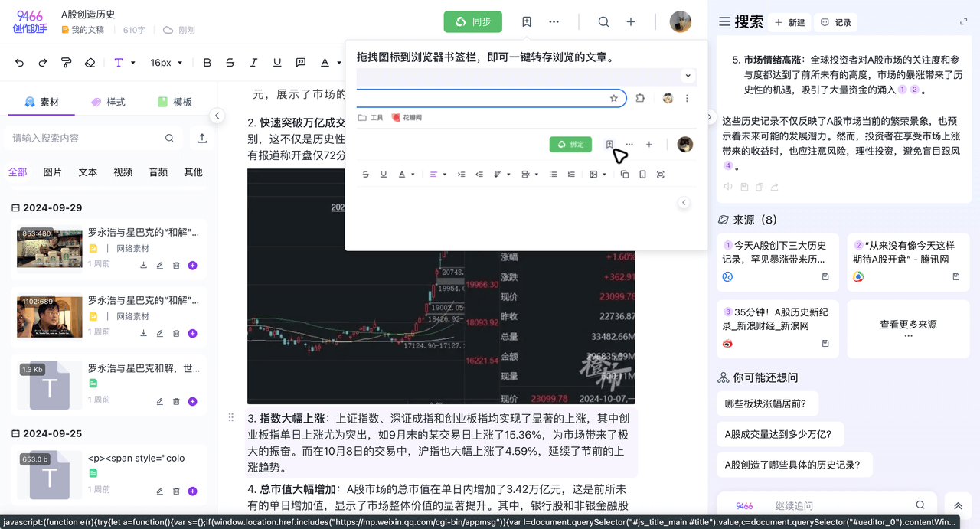Clear formatting with the eraser icon

(x=90, y=63)
